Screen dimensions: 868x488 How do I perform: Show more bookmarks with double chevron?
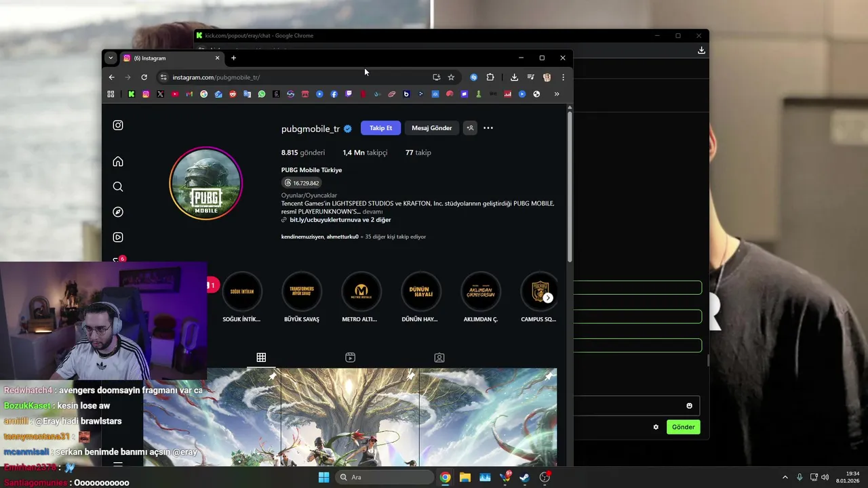pos(557,94)
